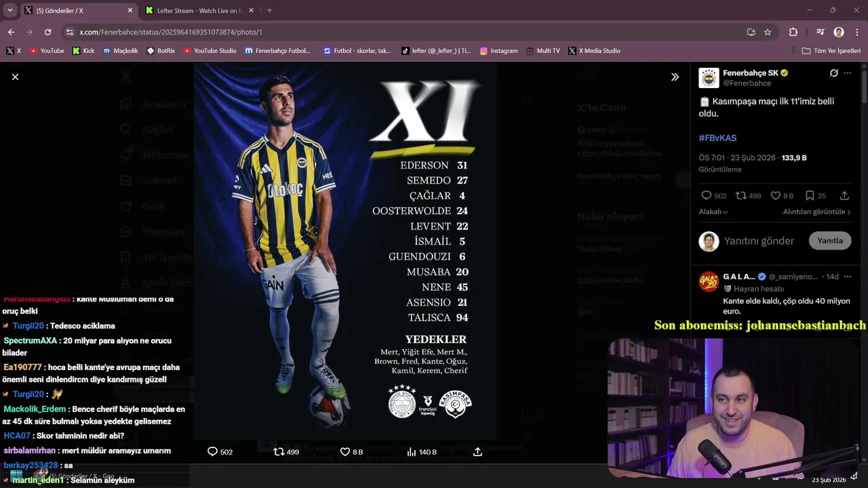This screenshot has height=488, width=868.
Task: Open a new browser tab
Action: click(269, 10)
